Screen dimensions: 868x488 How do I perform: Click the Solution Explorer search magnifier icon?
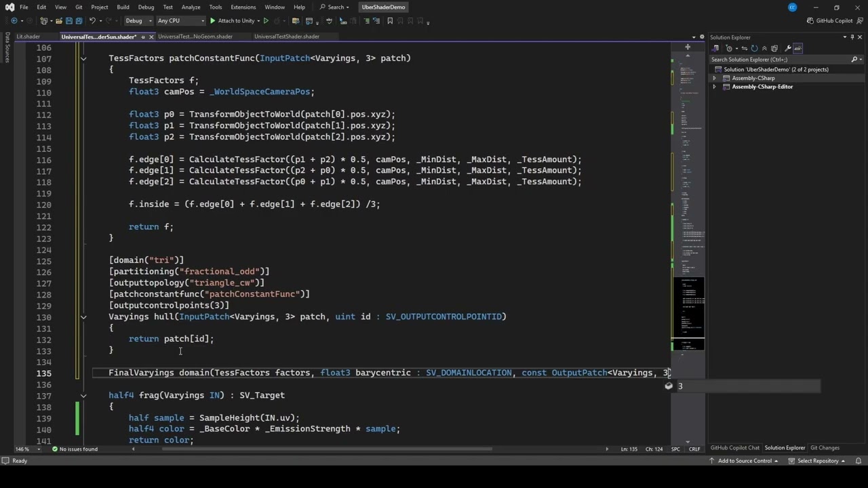[854, 60]
